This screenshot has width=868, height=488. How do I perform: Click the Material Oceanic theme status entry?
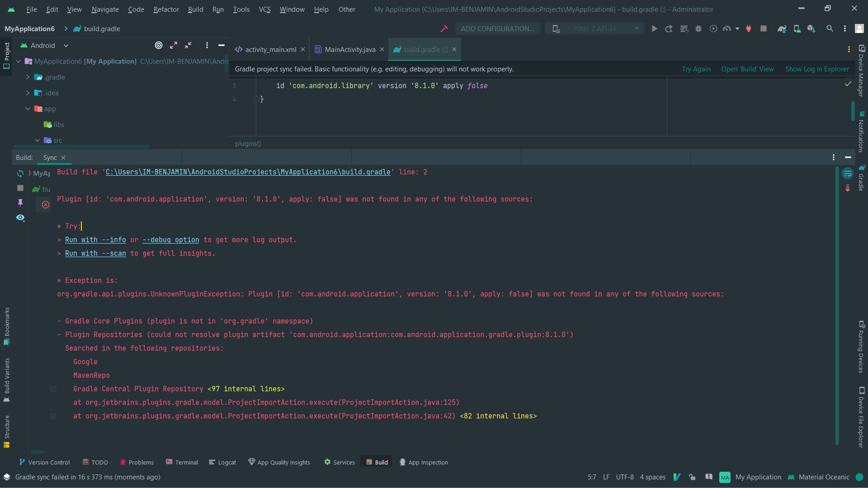coord(818,477)
